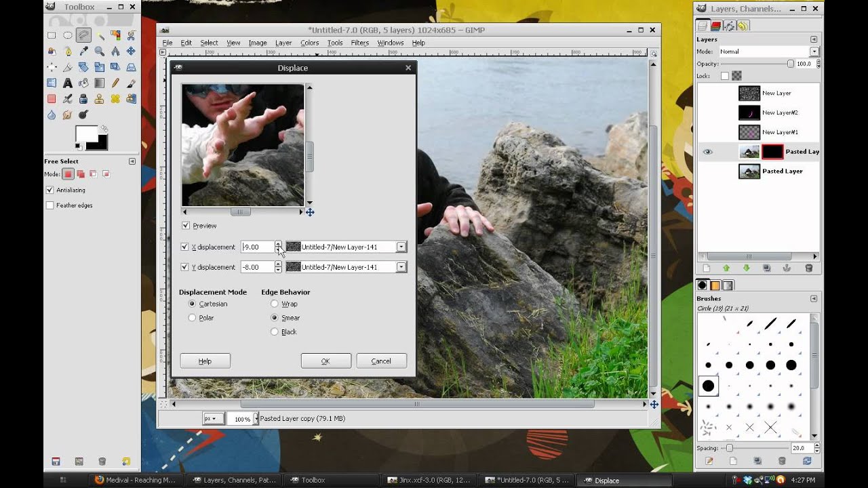Select the Smudge tool
Image resolution: width=868 pixels, height=488 pixels.
coord(68,115)
